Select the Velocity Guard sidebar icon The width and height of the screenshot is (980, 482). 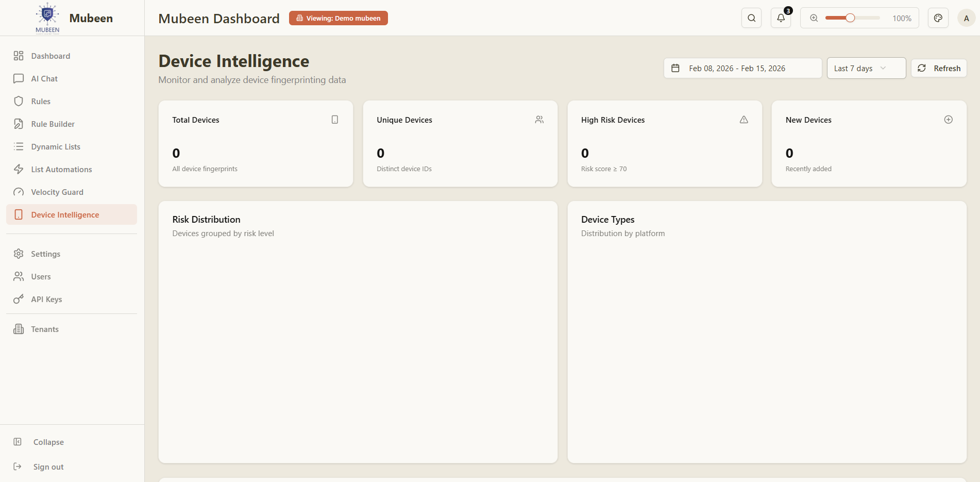click(19, 192)
